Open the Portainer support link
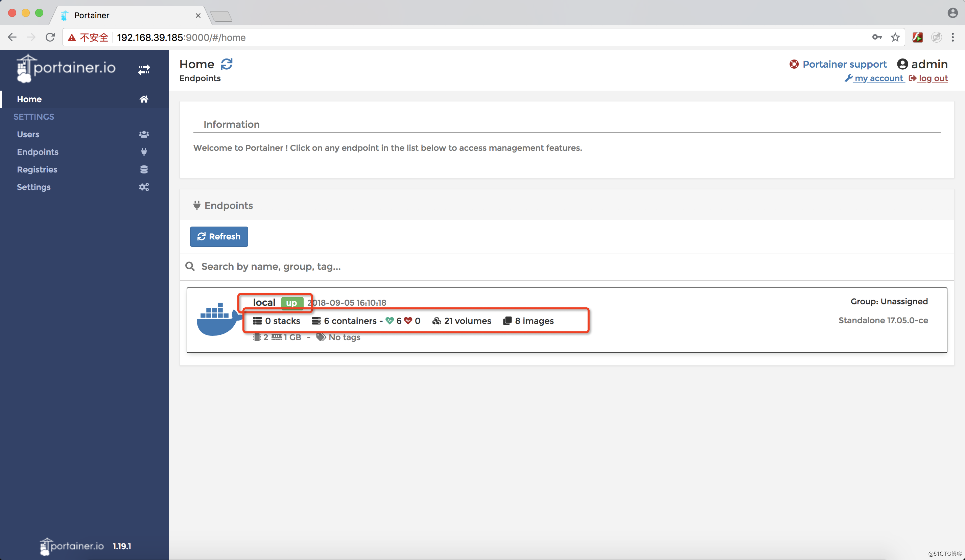This screenshot has height=560, width=965. tap(844, 64)
